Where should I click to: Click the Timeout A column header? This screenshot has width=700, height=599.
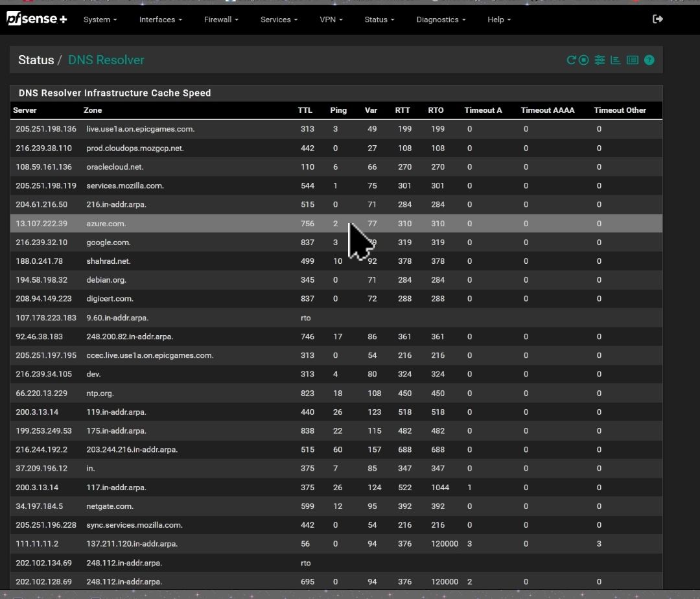(x=483, y=110)
